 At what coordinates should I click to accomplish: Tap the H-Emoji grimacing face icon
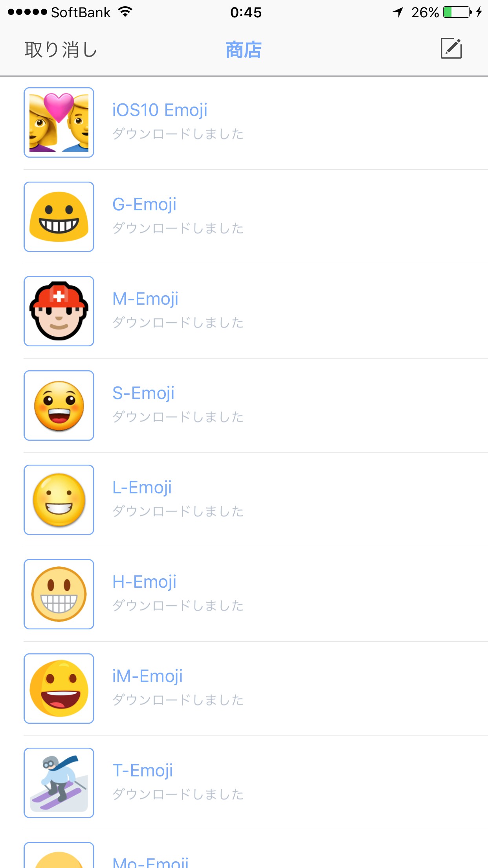pyautogui.click(x=59, y=594)
